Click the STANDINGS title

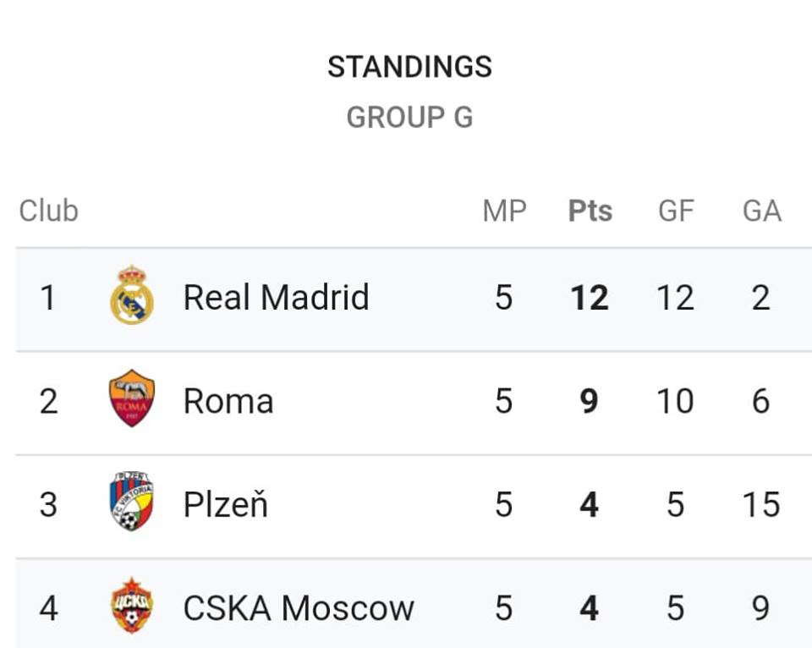point(409,67)
